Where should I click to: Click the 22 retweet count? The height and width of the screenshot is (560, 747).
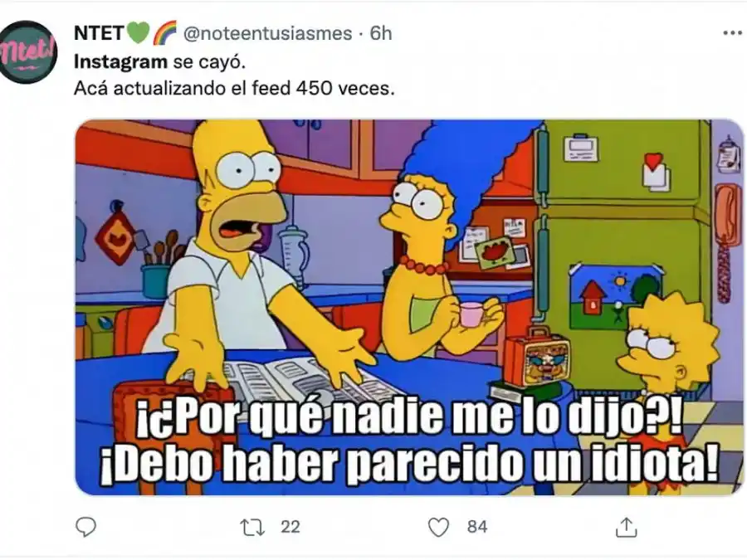[x=290, y=527]
